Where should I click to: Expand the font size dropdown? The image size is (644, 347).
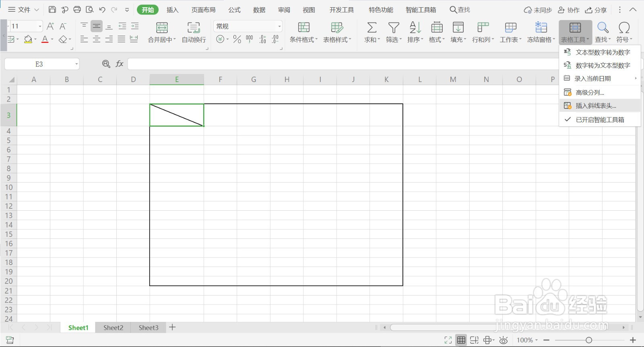[x=40, y=26]
